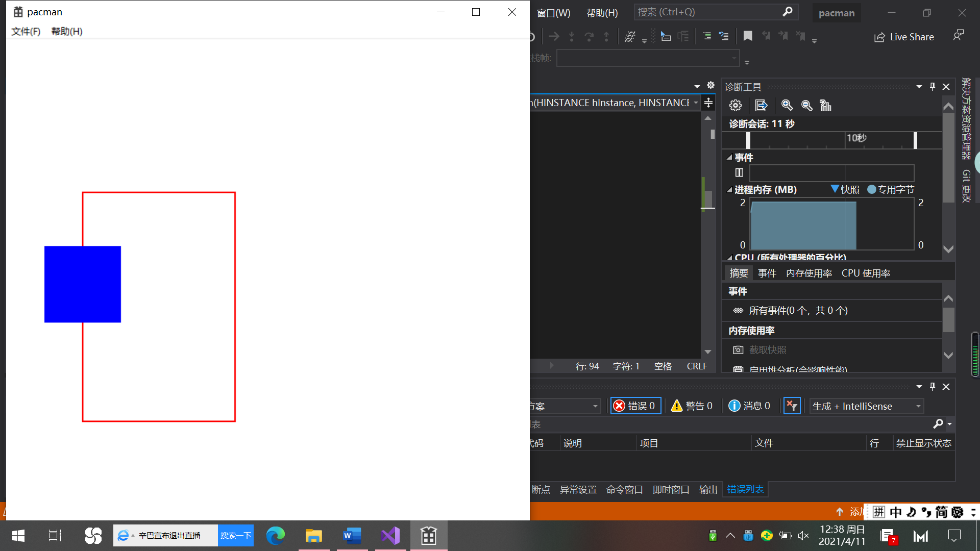Open 帮助(H) menu in Visual Studio
The width and height of the screenshot is (980, 551).
[602, 13]
